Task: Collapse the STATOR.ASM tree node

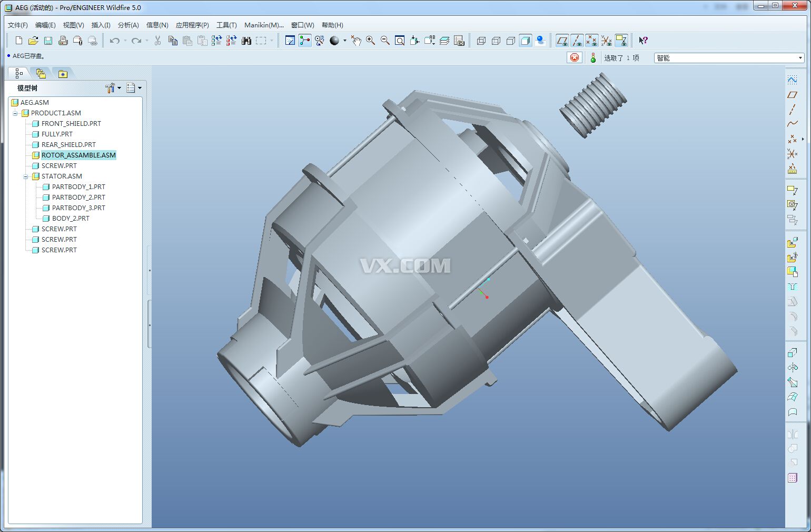Action: [x=25, y=176]
